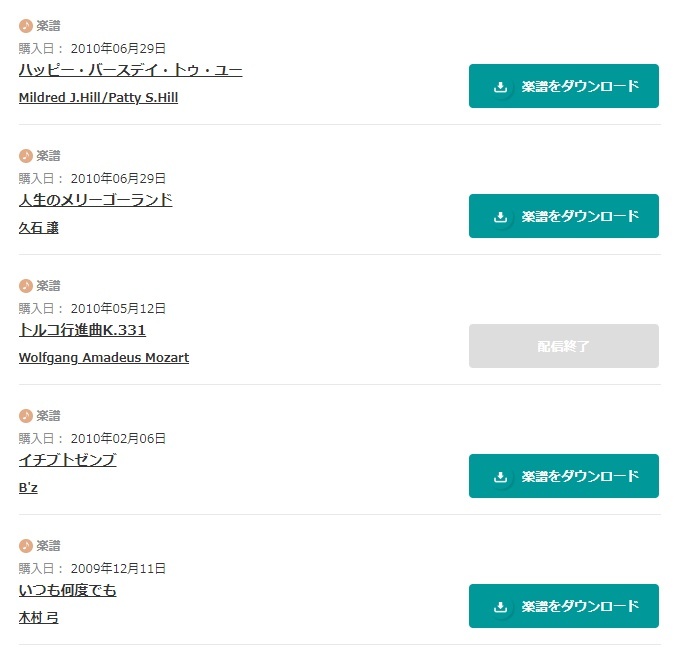Open the トルコ行進曲K.331 title link

click(x=82, y=330)
